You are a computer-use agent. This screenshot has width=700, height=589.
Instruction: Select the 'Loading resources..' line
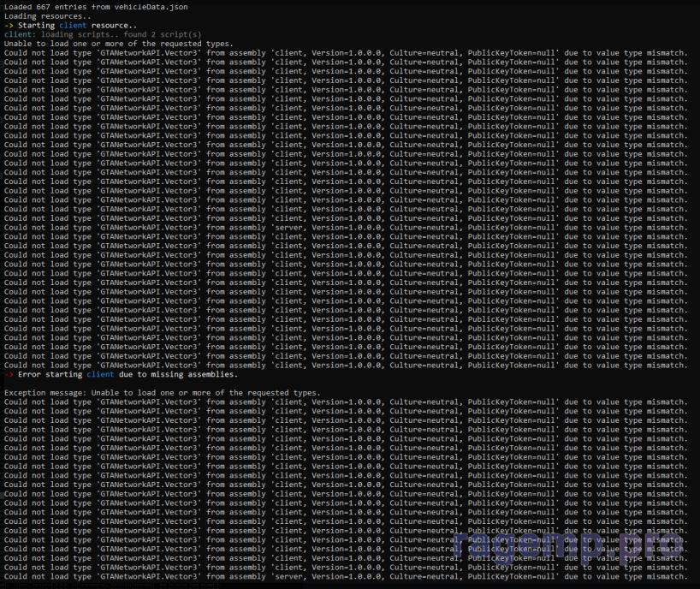(48, 16)
